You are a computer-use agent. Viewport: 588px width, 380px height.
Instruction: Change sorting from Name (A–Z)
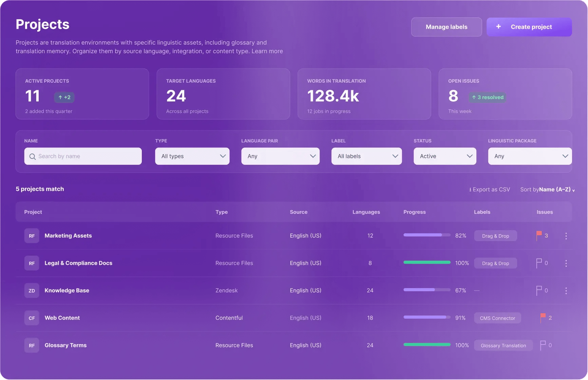557,189
